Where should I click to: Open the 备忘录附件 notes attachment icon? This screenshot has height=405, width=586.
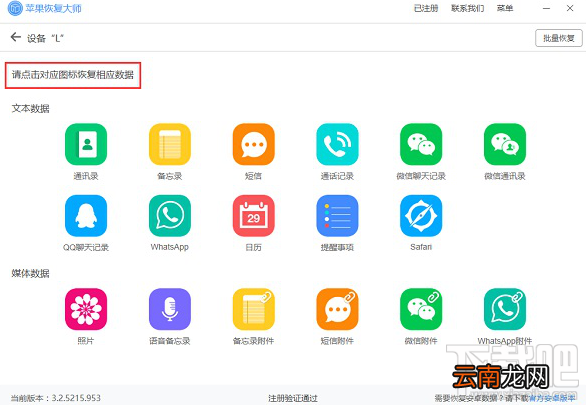[x=253, y=309]
